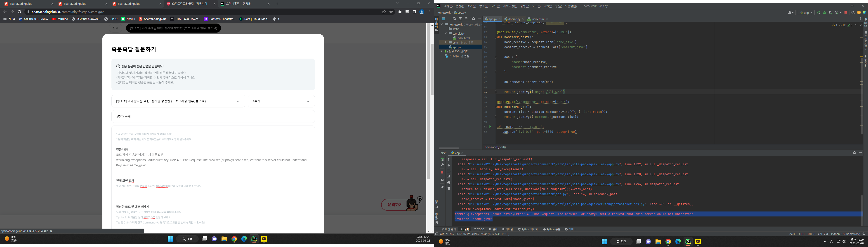The height and width of the screenshot is (247, 868).
Task: Toggle soft-wrap in the Run console
Action: (448, 171)
